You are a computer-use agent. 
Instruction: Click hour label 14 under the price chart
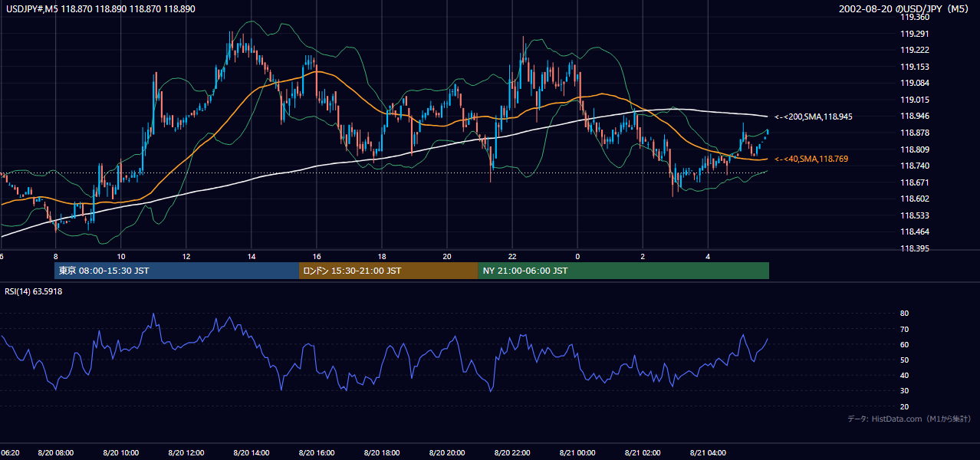[252, 256]
